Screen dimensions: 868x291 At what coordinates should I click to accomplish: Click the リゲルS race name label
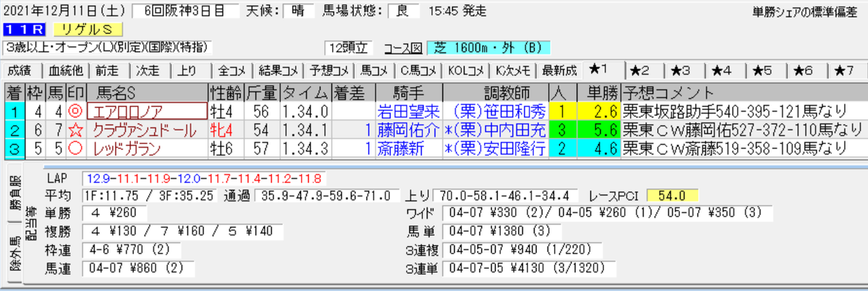coord(88,30)
